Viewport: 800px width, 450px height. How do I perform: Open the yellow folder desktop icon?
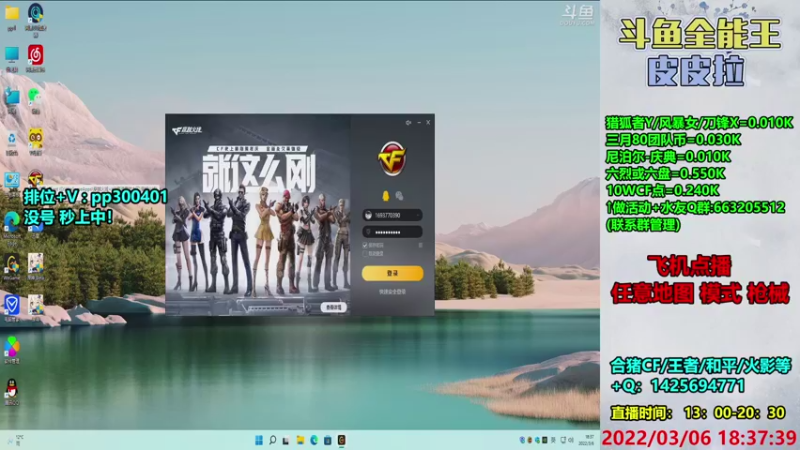coord(12,14)
